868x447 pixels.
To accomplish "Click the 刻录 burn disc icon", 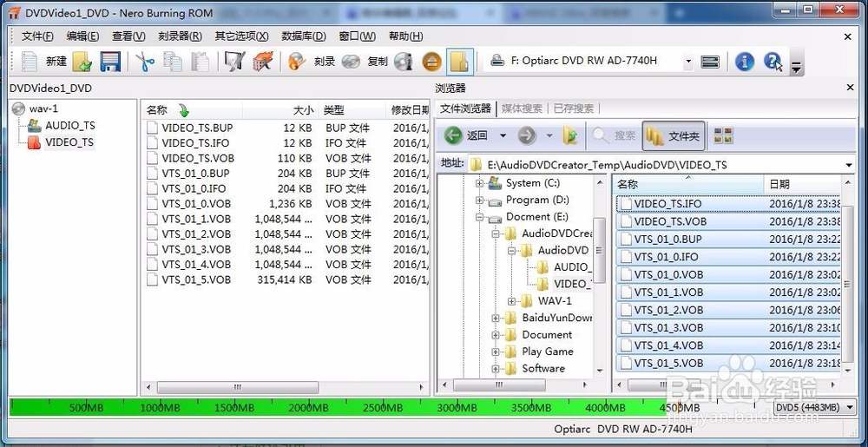I will click(x=297, y=62).
